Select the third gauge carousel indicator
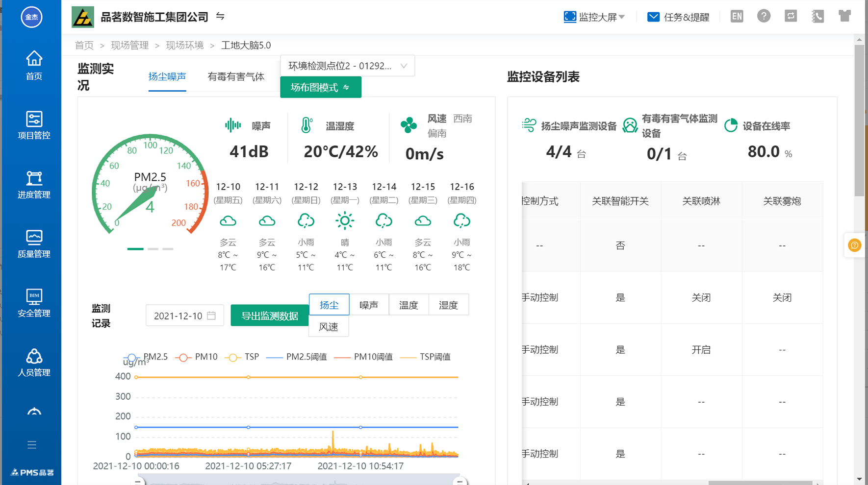Screen dimensions: 868x485 pos(168,249)
